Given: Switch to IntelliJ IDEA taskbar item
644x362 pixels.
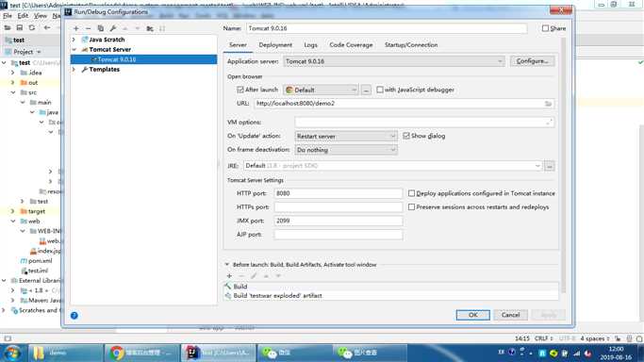Looking at the screenshot, I should coord(218,353).
